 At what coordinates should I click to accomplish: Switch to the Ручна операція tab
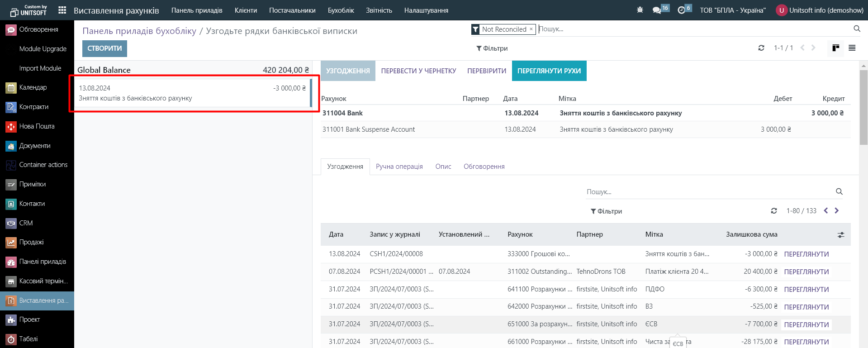pyautogui.click(x=399, y=167)
